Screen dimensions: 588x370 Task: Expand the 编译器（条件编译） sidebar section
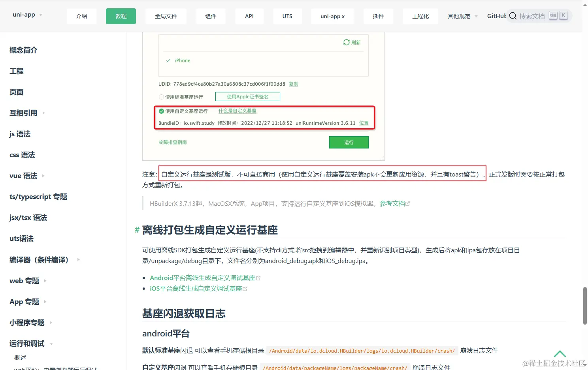pos(78,259)
